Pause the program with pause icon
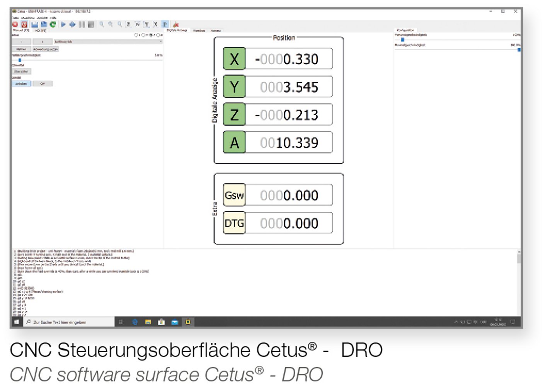 click(82, 24)
